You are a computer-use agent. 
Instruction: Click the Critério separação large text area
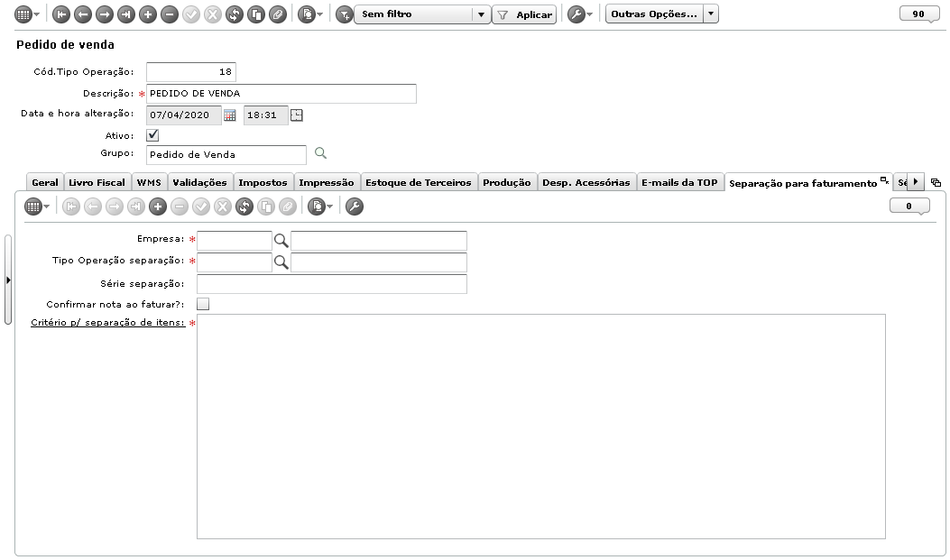(x=541, y=427)
